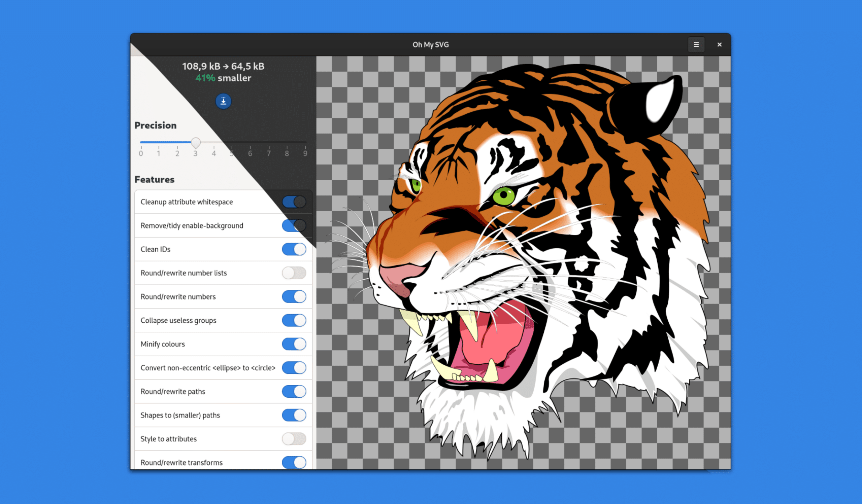Toggle Convert non-eccentric ellipse to circle
The image size is (862, 504).
tap(294, 368)
